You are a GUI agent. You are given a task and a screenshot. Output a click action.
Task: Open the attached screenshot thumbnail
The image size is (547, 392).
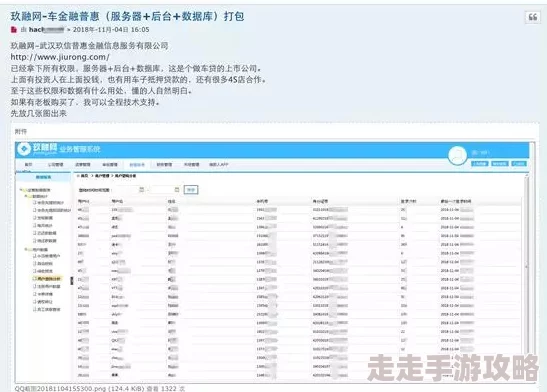(x=275, y=262)
